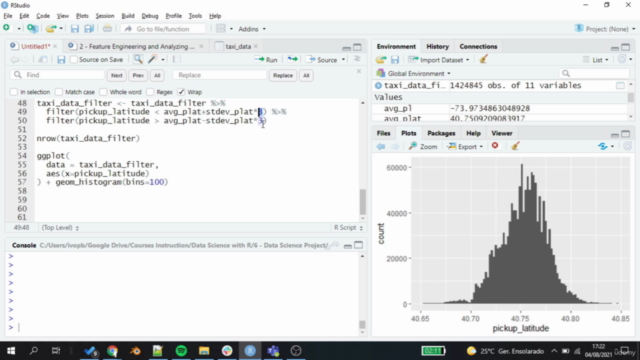Click the Save All icon
Viewport: 640px width, 360px height.
click(89, 29)
